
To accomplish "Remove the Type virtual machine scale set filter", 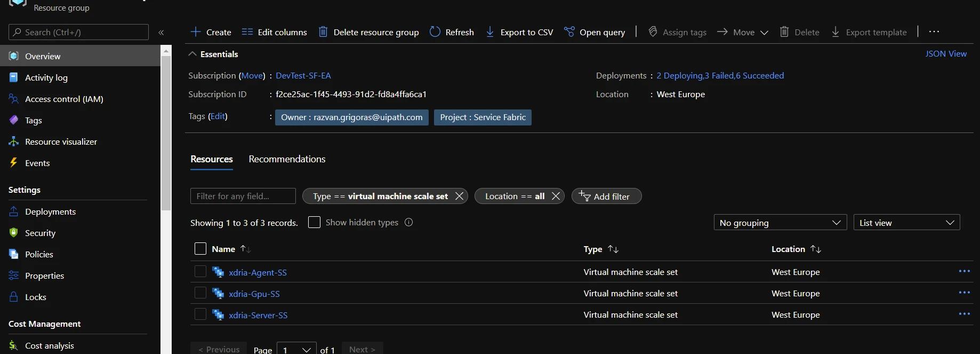I will [459, 196].
